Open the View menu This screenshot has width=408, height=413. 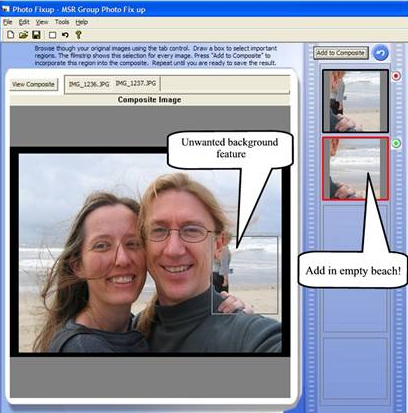pos(42,22)
